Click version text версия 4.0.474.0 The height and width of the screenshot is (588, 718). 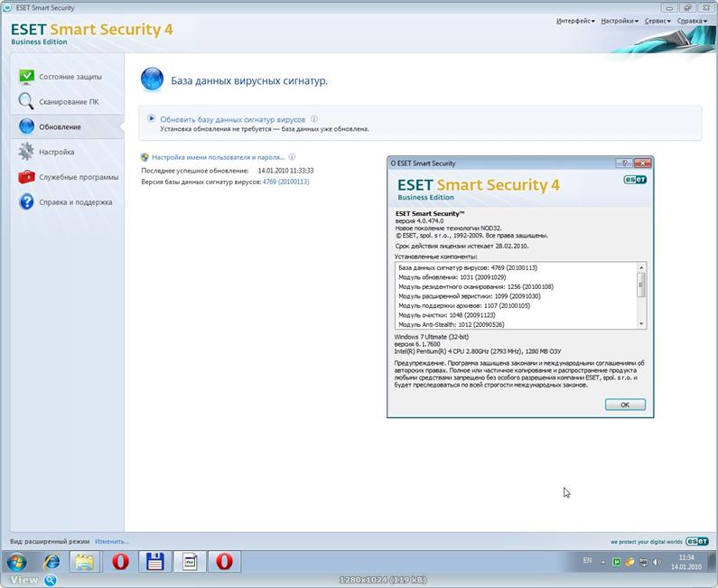(x=419, y=220)
